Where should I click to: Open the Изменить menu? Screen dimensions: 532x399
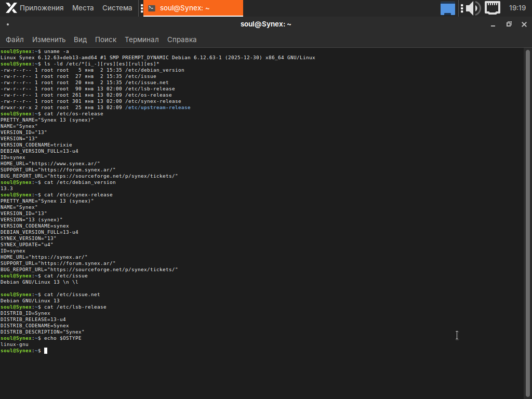[x=49, y=39]
